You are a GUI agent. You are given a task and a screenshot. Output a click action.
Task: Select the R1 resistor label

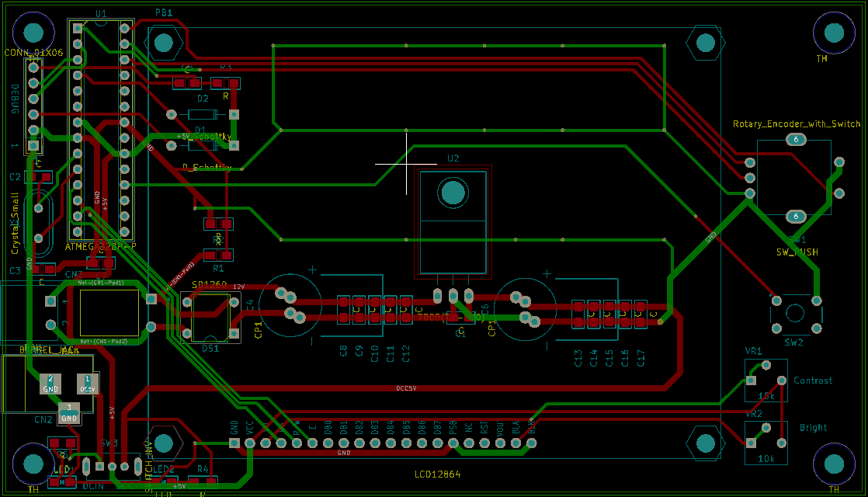219,269
